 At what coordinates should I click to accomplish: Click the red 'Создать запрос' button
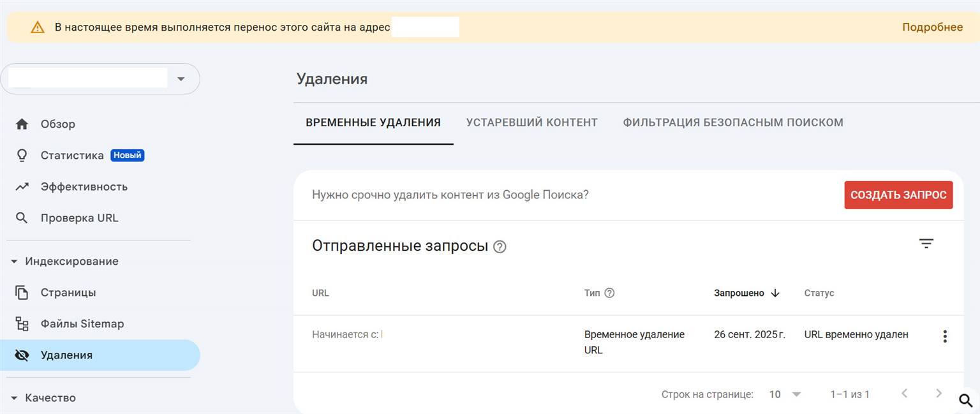point(898,195)
